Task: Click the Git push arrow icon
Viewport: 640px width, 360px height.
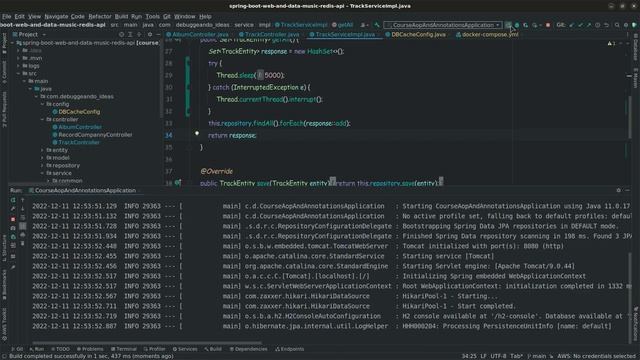Action: point(589,25)
